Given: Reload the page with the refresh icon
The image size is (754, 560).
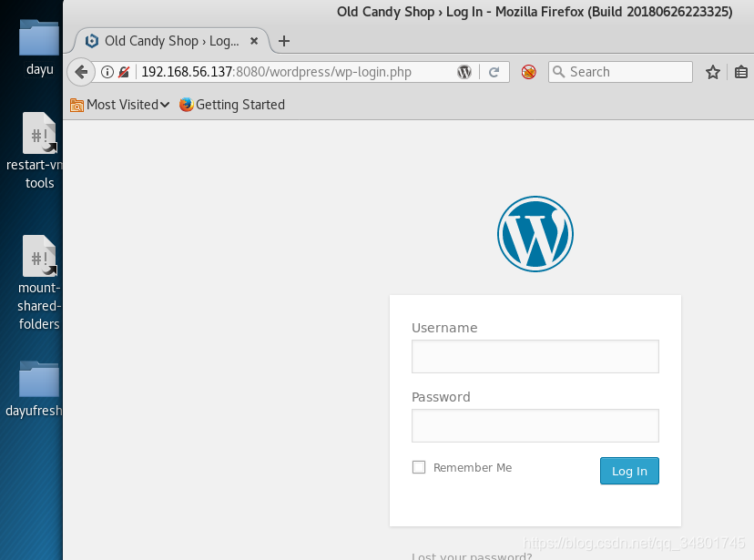Looking at the screenshot, I should tap(494, 72).
